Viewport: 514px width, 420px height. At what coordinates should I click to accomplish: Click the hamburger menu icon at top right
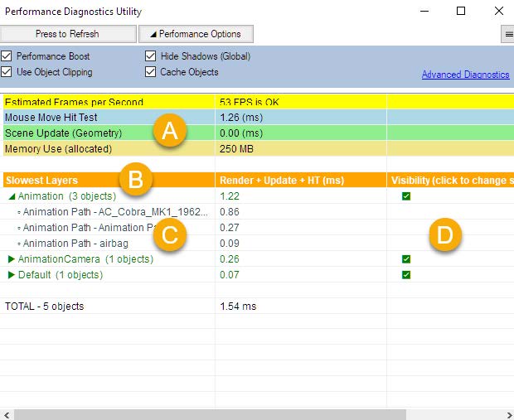pyautogui.click(x=507, y=34)
